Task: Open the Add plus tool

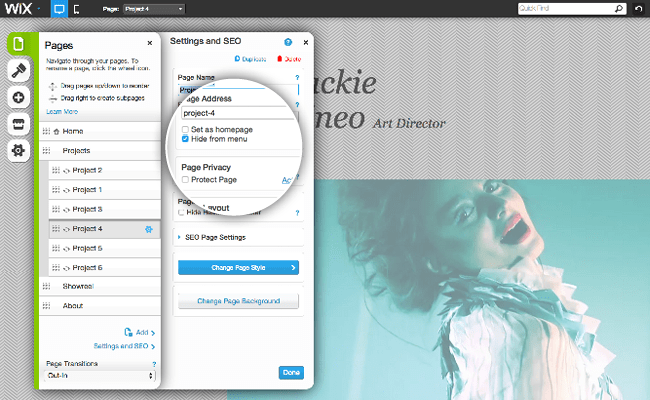Action: 18,97
